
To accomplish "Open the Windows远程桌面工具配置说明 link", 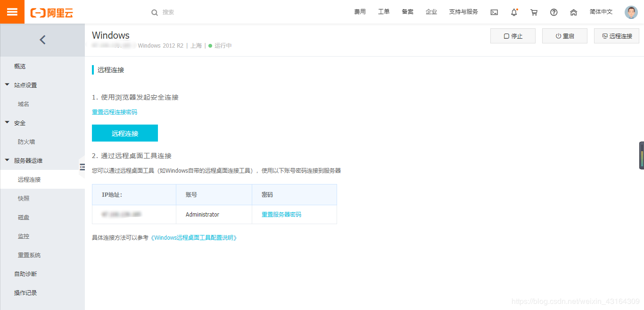I will click(194, 237).
